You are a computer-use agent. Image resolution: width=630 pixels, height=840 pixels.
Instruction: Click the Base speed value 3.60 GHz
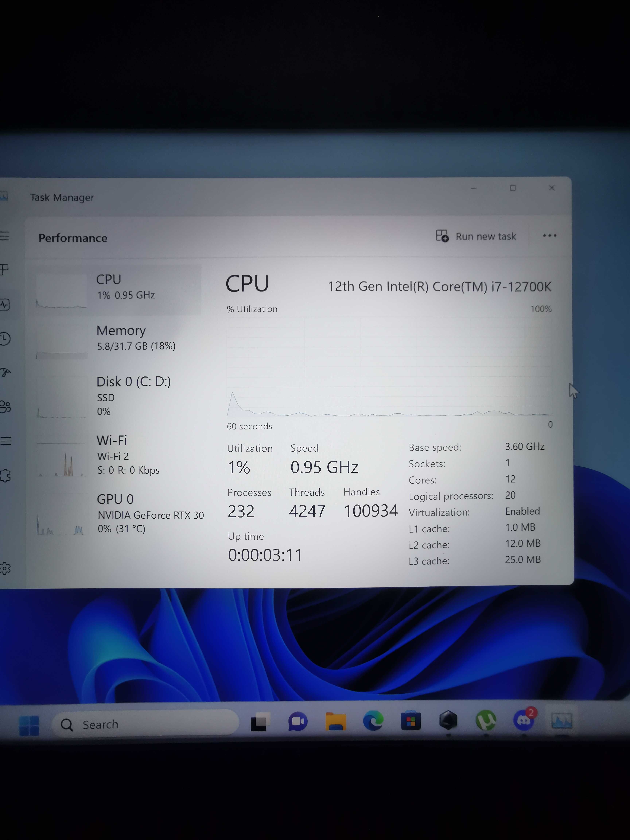click(x=524, y=446)
